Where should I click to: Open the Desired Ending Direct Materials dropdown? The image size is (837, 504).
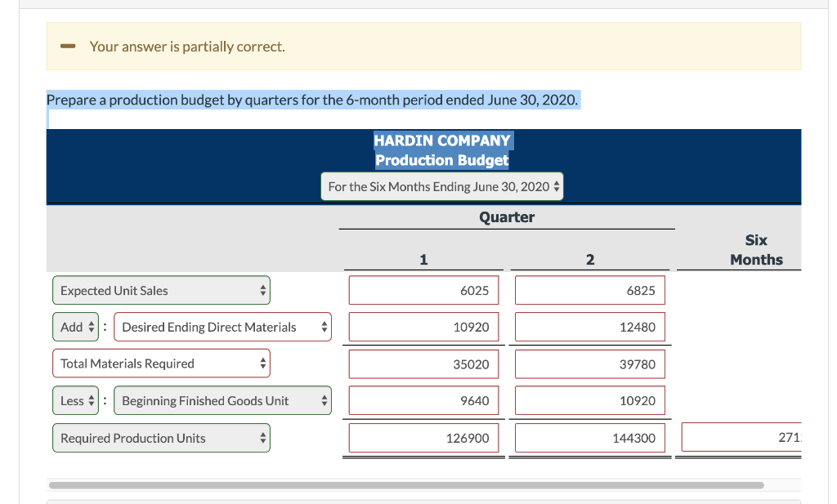pyautogui.click(x=222, y=327)
